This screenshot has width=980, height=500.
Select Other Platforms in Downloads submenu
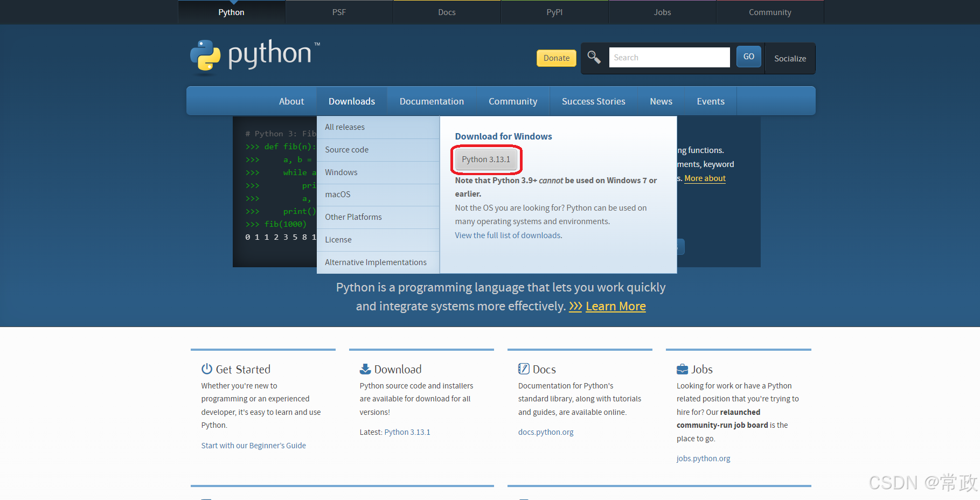pos(378,217)
